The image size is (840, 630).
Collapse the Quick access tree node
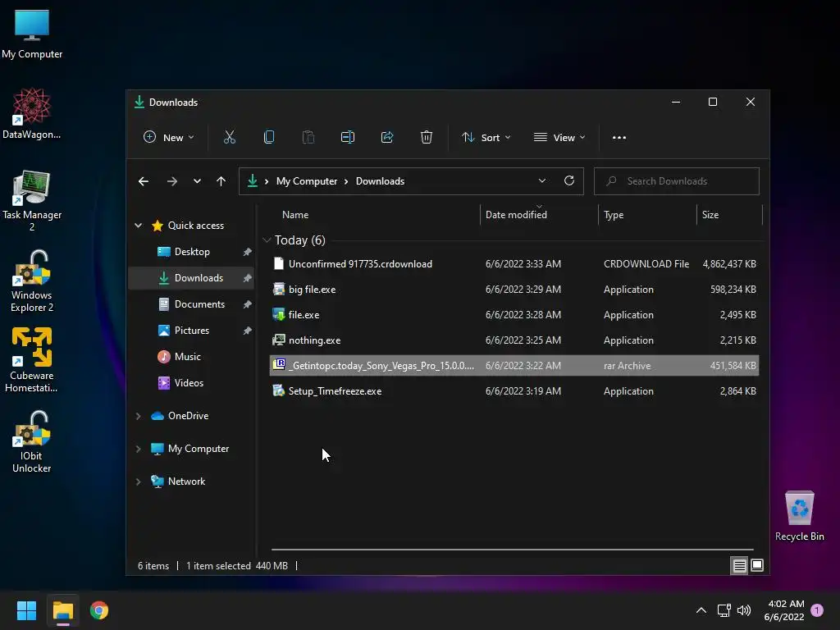pos(138,226)
